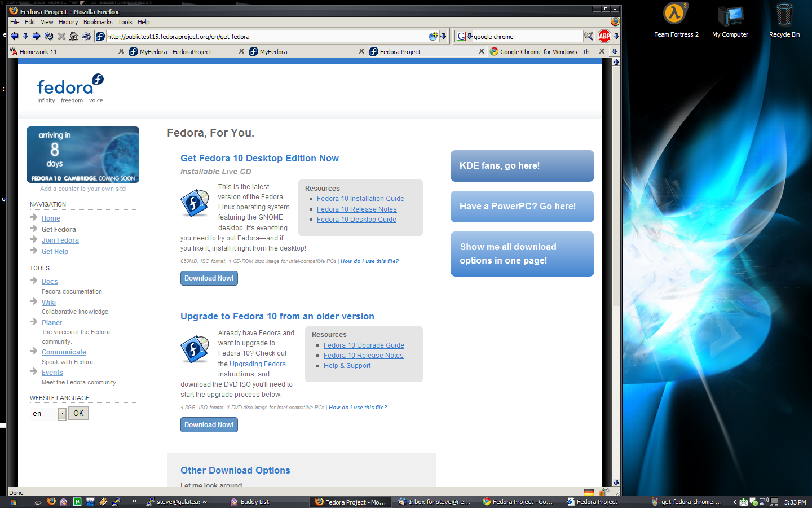Click scroll down arrow of page scrollbar
Image resolution: width=812 pixels, height=508 pixels.
coord(616,483)
